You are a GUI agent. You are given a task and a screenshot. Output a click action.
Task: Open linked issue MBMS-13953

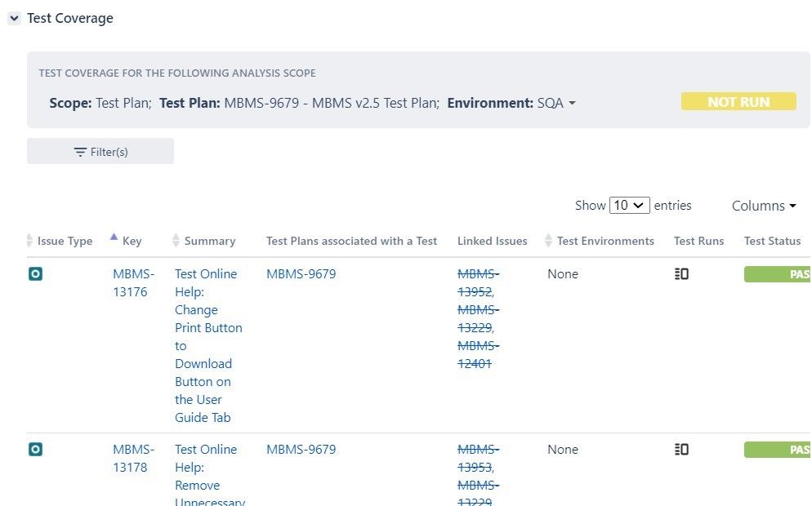coord(477,458)
